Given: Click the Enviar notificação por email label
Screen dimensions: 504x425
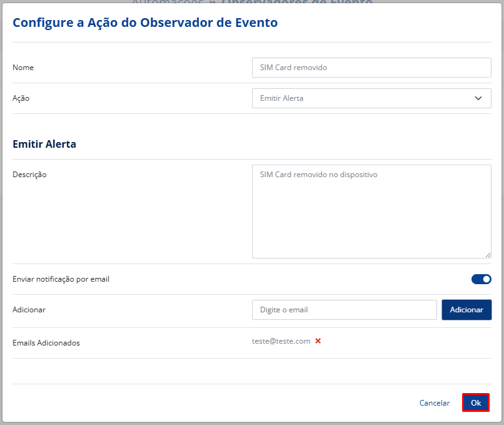Looking at the screenshot, I should (61, 279).
